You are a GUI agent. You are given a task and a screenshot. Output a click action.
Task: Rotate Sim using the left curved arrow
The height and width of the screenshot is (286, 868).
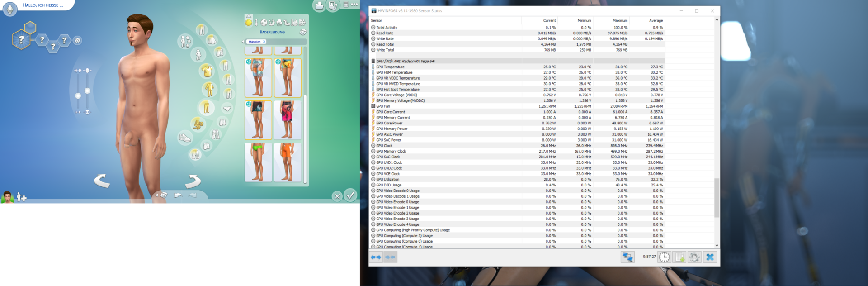point(102,181)
